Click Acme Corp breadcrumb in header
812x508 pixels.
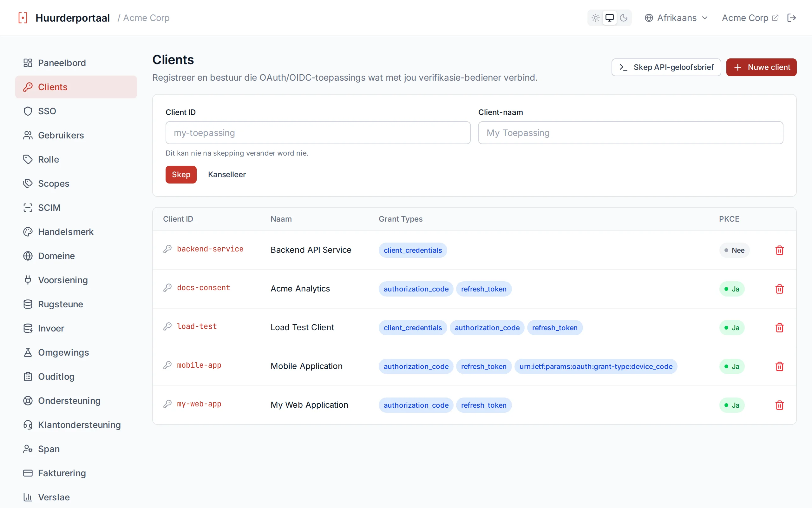(146, 18)
